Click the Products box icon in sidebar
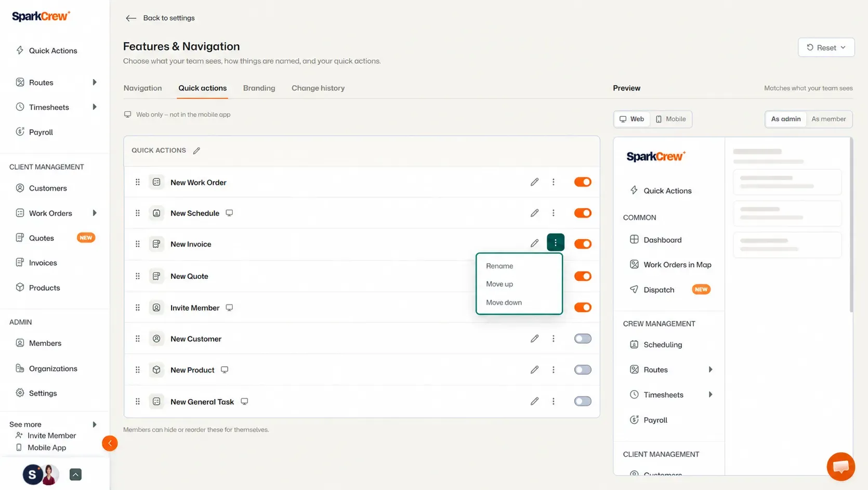The height and width of the screenshot is (490, 868). (x=20, y=287)
